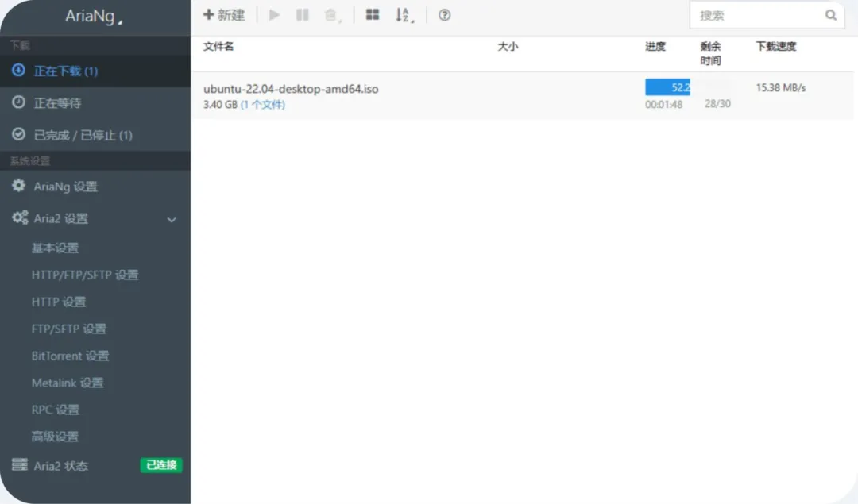Click Aria2 设置 menu label
Image resolution: width=858 pixels, height=504 pixels.
pyautogui.click(x=60, y=218)
